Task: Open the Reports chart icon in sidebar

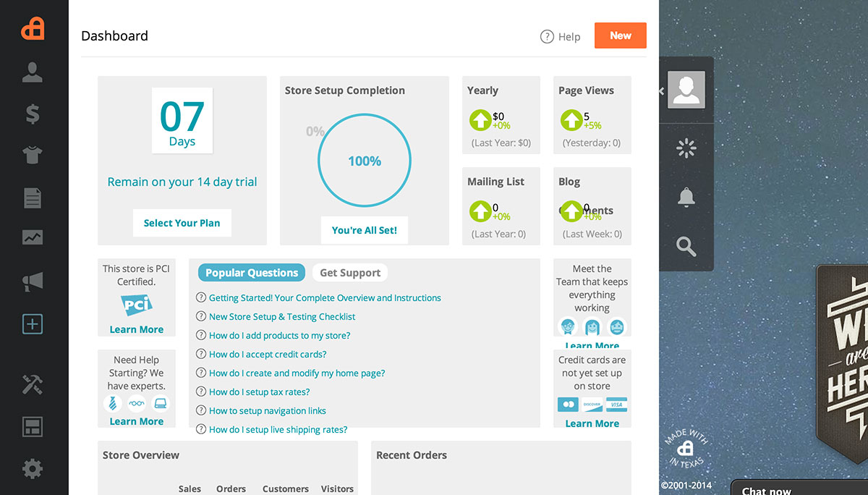Action: [x=33, y=237]
